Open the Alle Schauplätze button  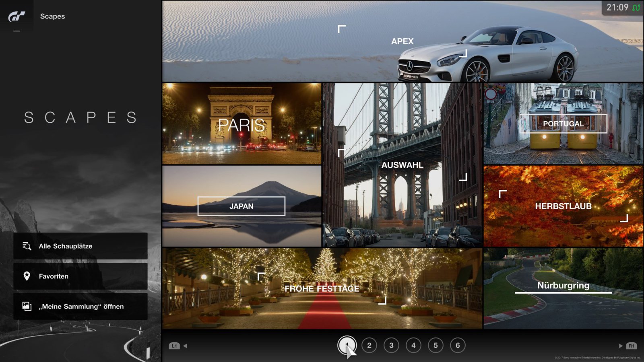coord(80,246)
